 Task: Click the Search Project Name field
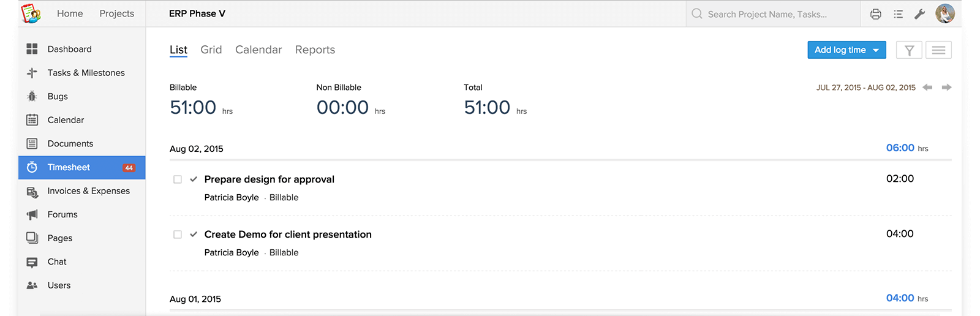coord(773,14)
